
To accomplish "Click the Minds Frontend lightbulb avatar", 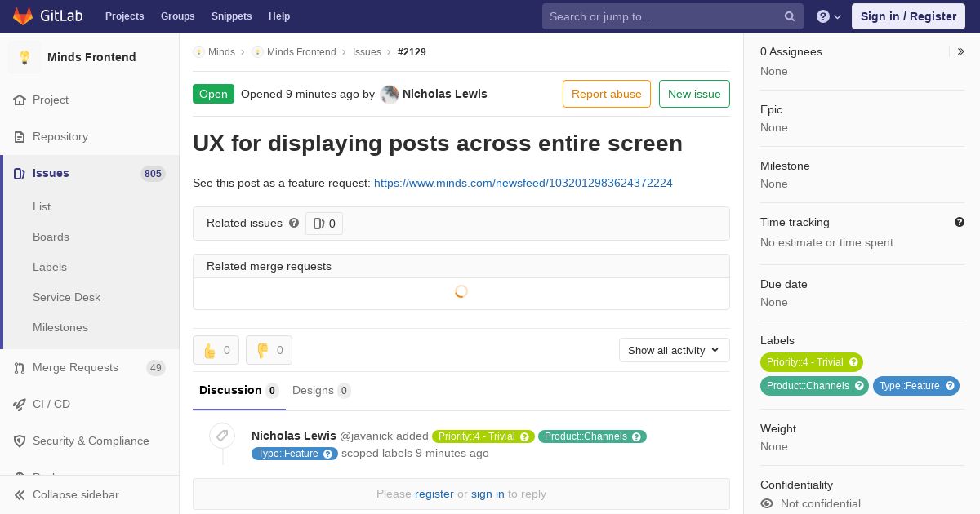I will coord(24,57).
